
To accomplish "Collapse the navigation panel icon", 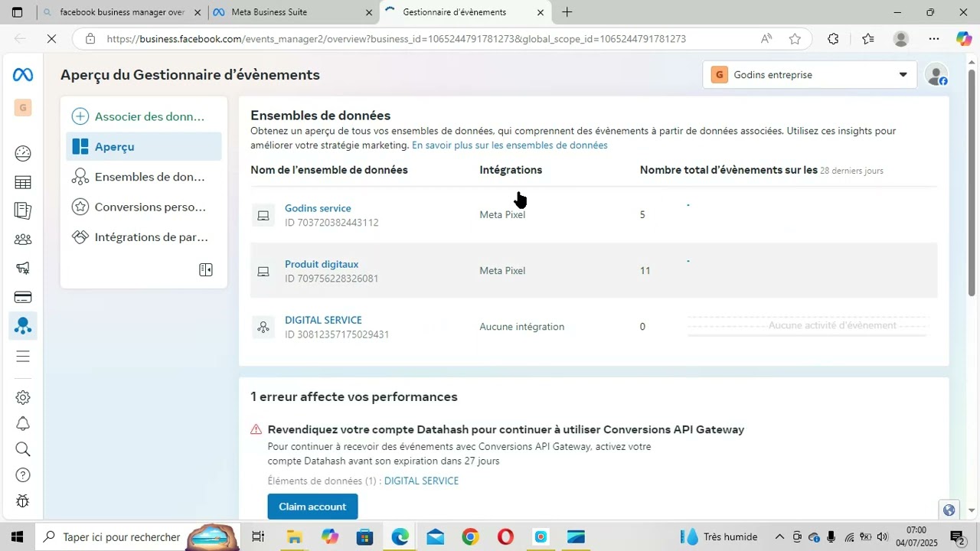I will click(206, 269).
